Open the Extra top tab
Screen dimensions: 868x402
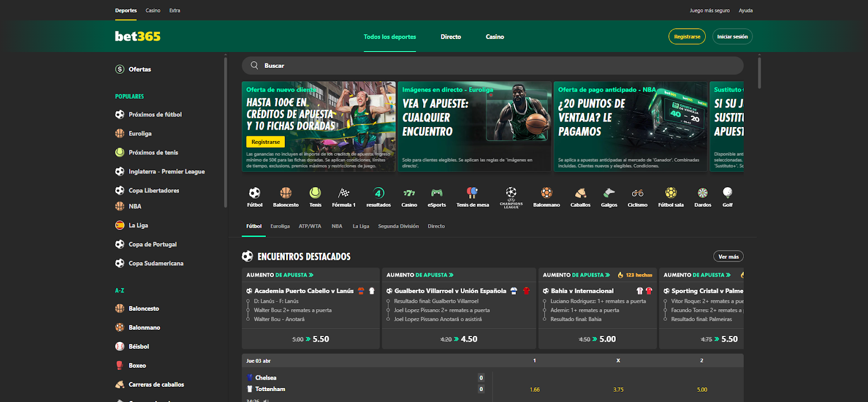click(x=175, y=10)
